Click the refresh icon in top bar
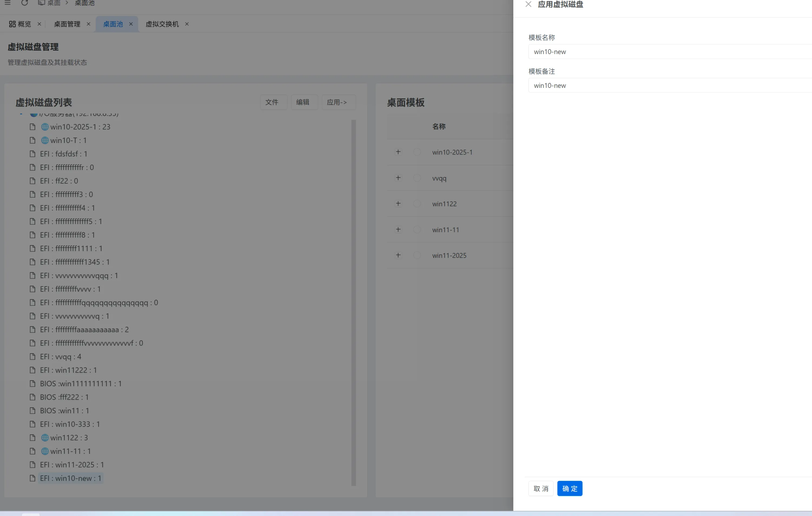The image size is (812, 516). (x=24, y=3)
